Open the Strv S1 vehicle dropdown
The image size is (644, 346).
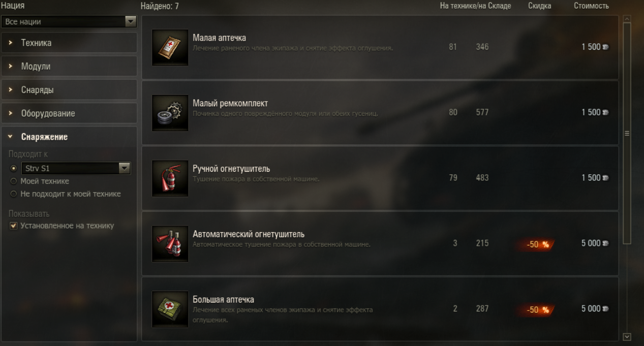[x=76, y=169]
